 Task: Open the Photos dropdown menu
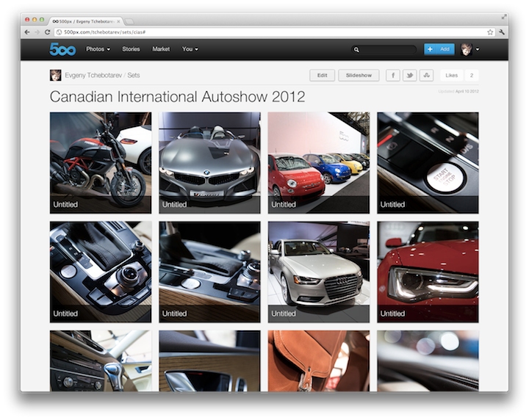point(98,49)
